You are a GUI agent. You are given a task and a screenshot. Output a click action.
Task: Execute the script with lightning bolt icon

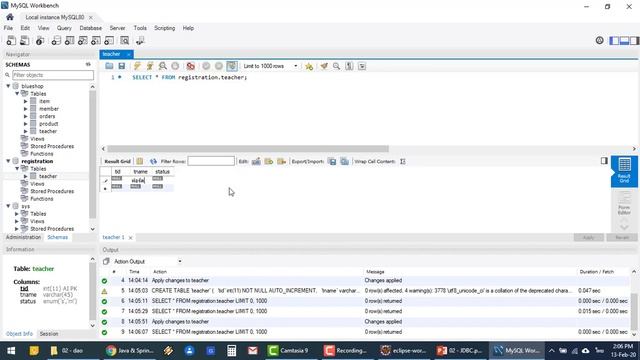tap(137, 66)
